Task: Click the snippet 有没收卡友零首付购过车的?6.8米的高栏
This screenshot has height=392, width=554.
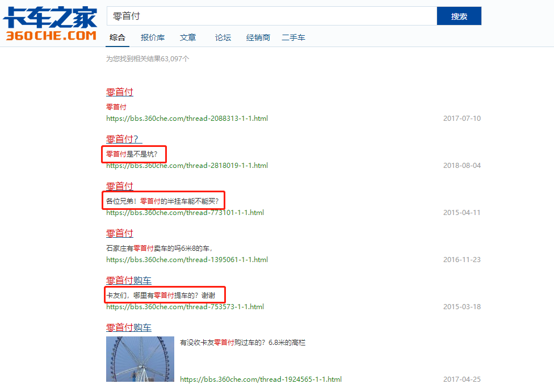Action: 243,343
